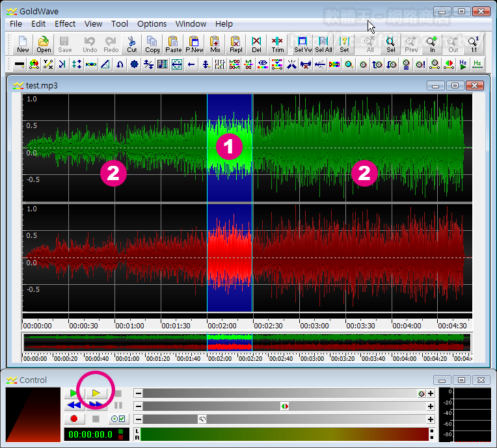Image resolution: width=497 pixels, height=448 pixels.
Task: Open the Options menu
Action: 152,23
